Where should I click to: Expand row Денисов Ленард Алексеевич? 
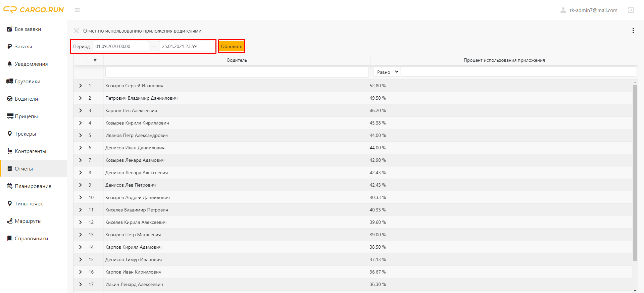click(x=80, y=173)
